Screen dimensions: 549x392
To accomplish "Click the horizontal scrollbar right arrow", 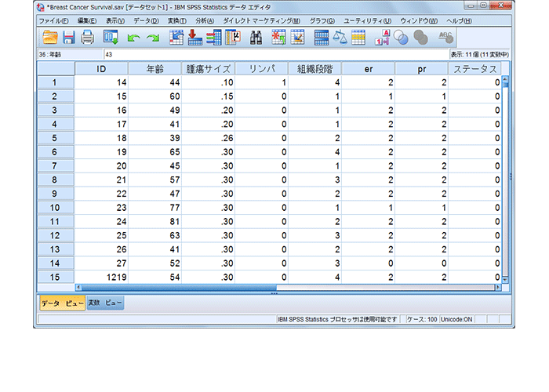I will (498, 288).
